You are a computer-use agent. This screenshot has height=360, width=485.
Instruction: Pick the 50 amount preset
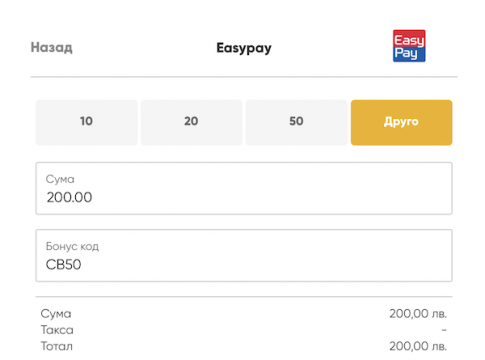(x=296, y=122)
